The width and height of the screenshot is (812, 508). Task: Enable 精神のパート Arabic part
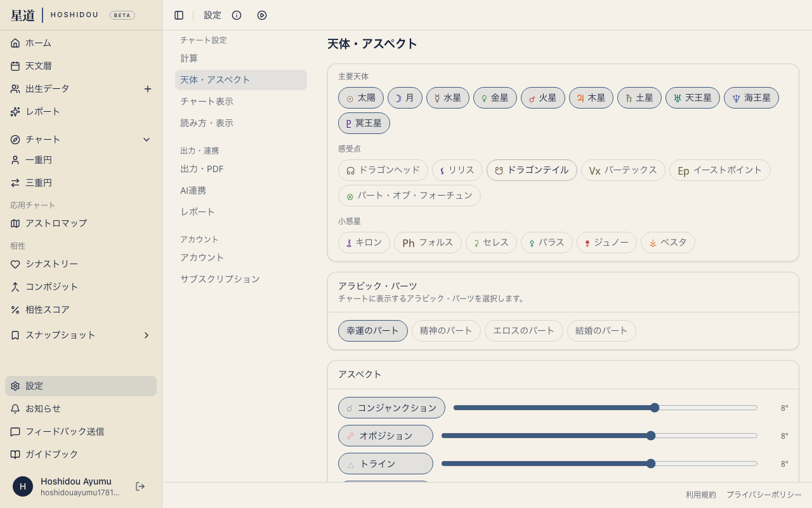coord(446,331)
